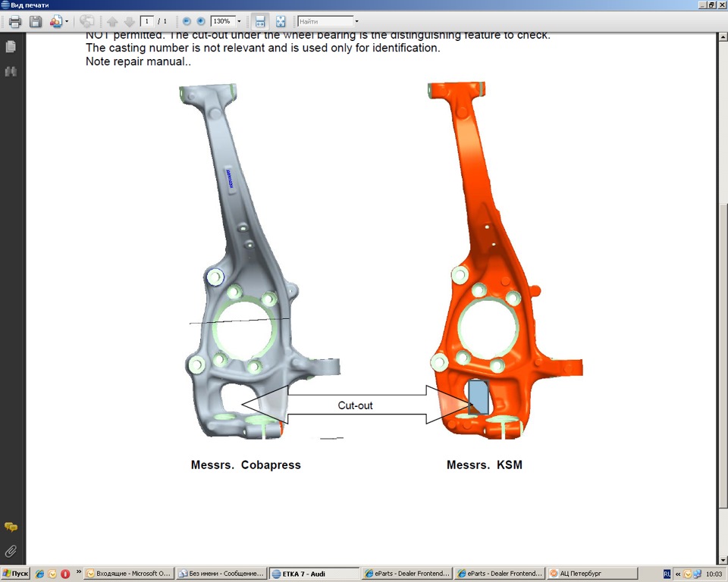Open the Comments panel icon

coord(11,527)
